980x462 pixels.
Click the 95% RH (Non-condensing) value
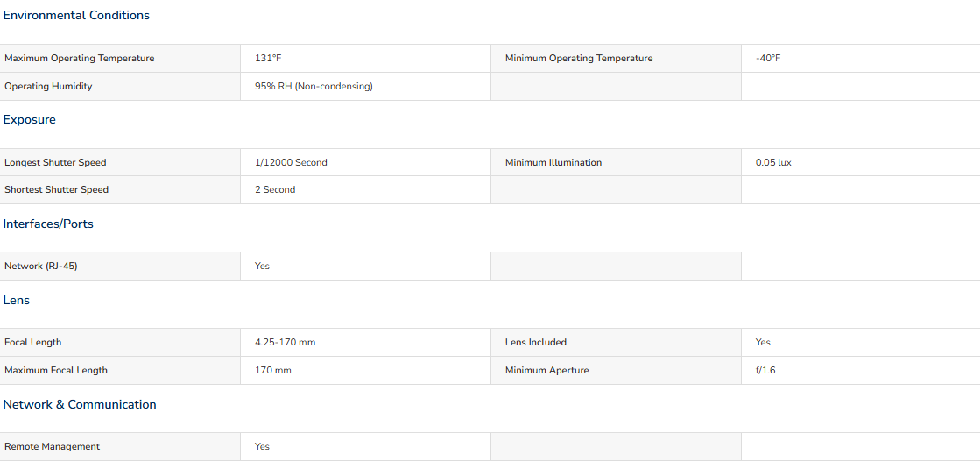point(314,87)
